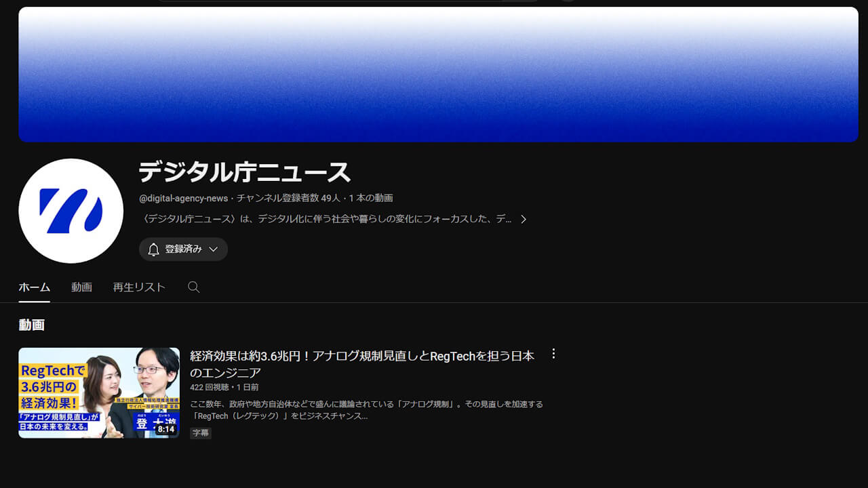Switch to 再生リスト tab
This screenshot has width=868, height=488.
pos(139,287)
